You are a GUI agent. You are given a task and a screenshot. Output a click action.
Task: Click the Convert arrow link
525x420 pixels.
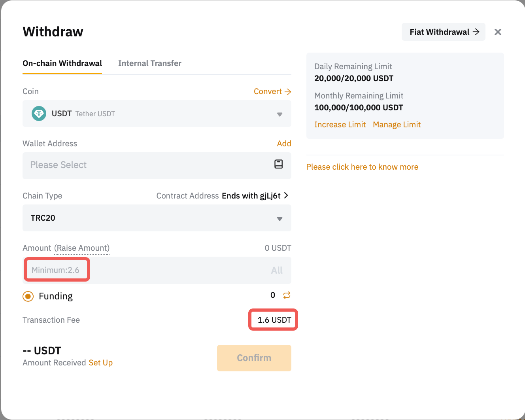(x=272, y=91)
